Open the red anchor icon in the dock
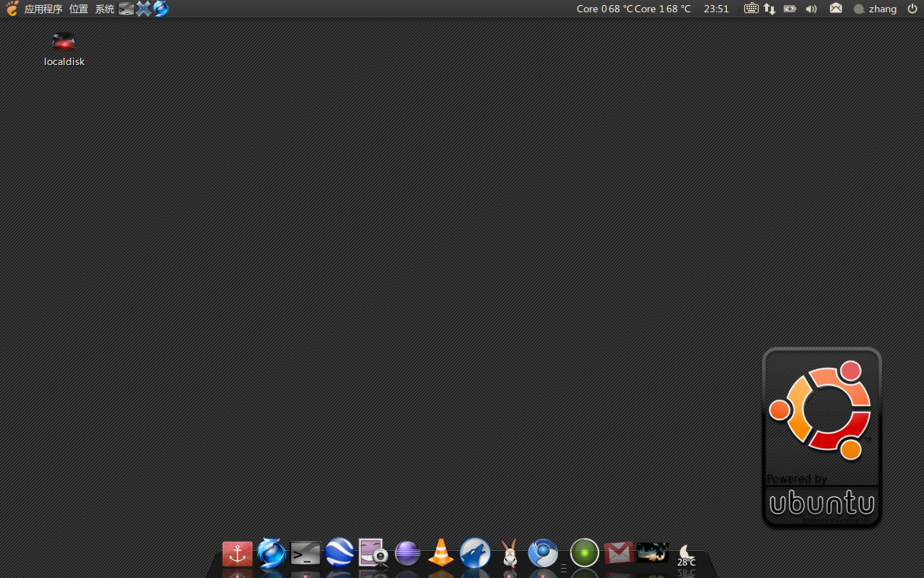This screenshot has height=578, width=924. [237, 554]
